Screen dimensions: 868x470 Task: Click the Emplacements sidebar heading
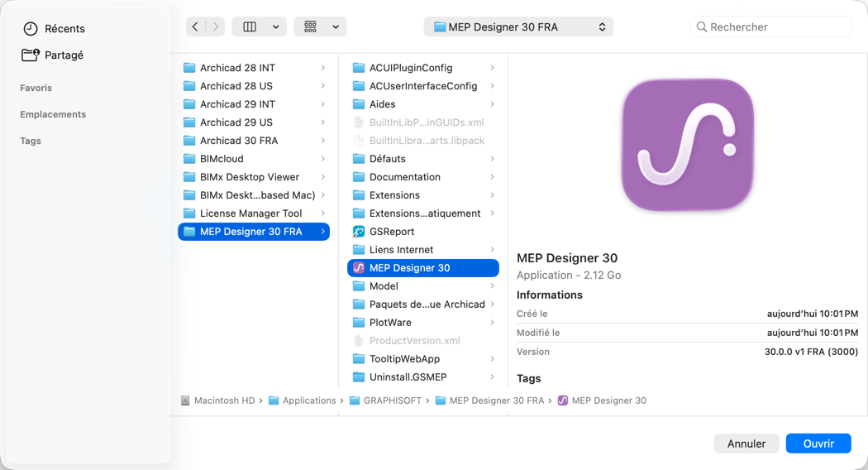point(53,114)
